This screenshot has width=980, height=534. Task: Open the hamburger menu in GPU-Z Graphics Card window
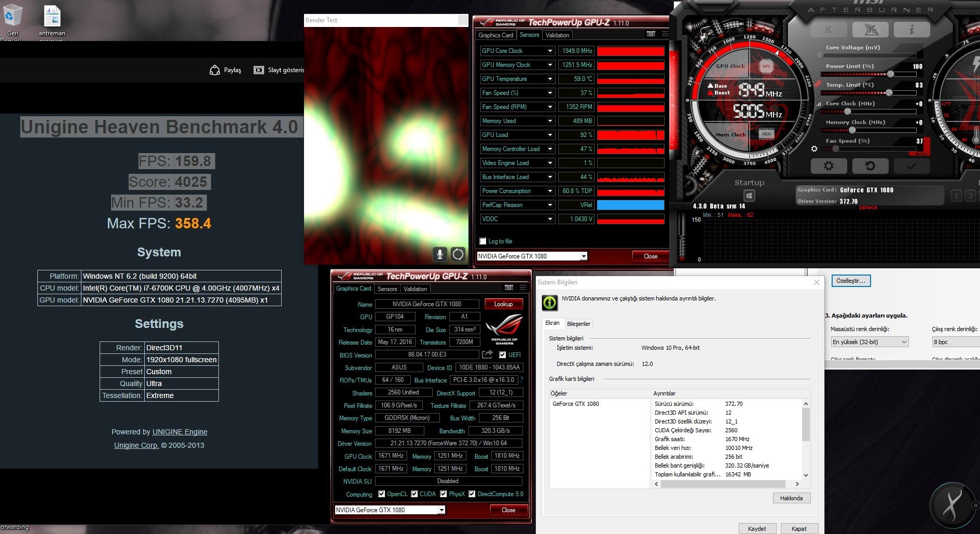coord(523,287)
